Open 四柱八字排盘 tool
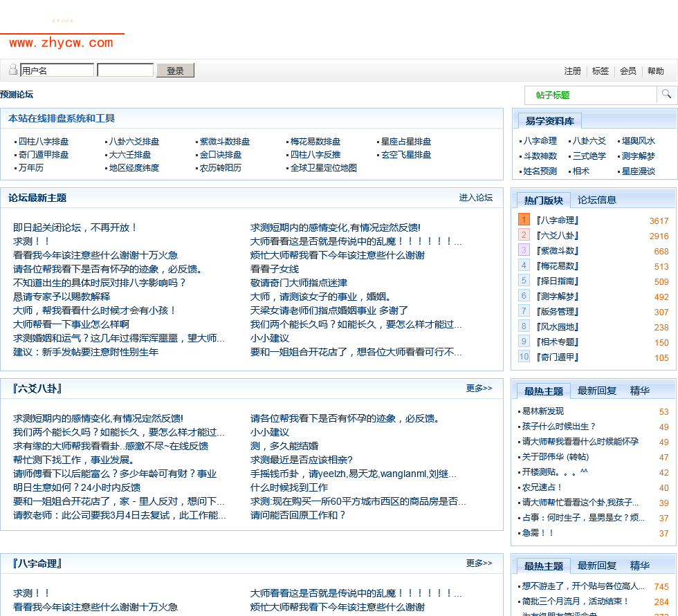Screen dimensions: 678x616 [x=43, y=142]
